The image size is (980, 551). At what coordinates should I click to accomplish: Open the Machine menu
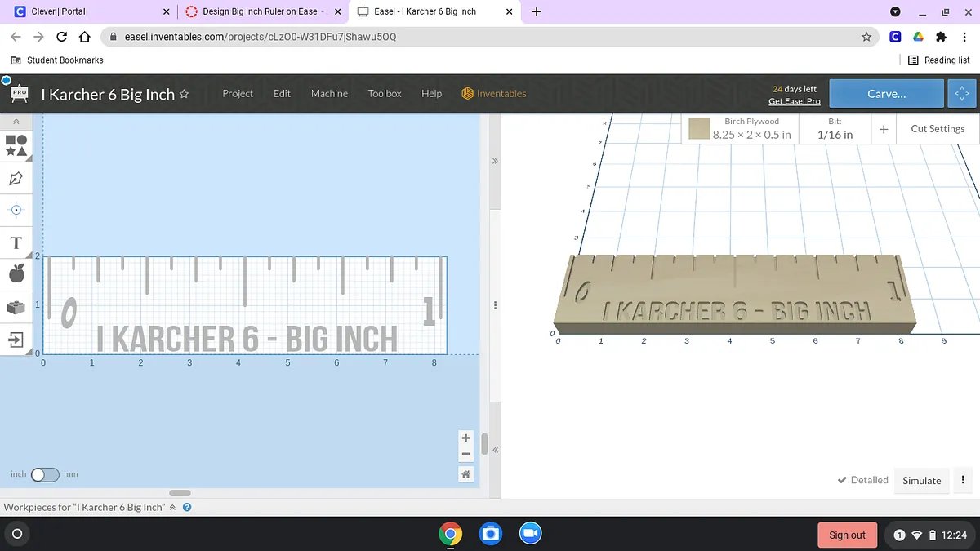tap(329, 94)
